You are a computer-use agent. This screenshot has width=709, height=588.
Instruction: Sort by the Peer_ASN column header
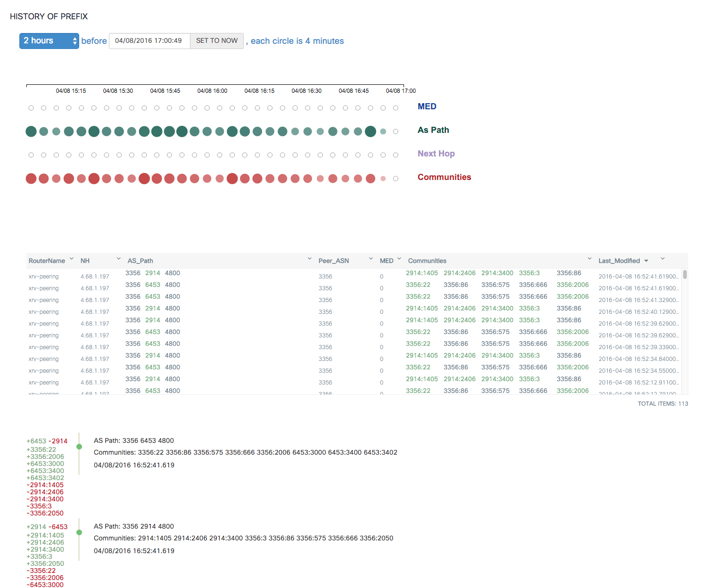coord(334,261)
